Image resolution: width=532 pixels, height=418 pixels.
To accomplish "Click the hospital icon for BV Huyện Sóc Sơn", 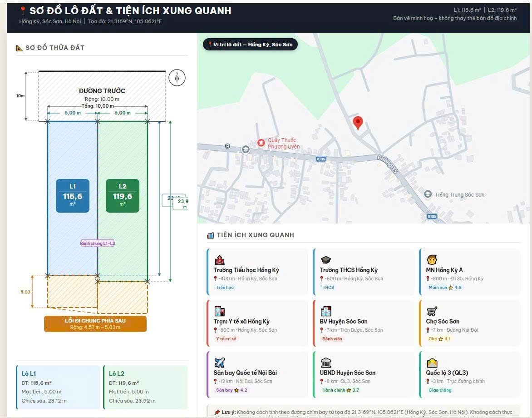I will pyautogui.click(x=326, y=311).
